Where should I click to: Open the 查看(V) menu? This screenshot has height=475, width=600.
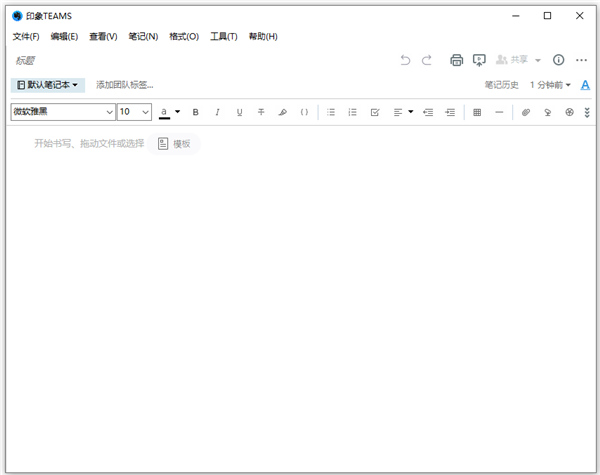(103, 36)
